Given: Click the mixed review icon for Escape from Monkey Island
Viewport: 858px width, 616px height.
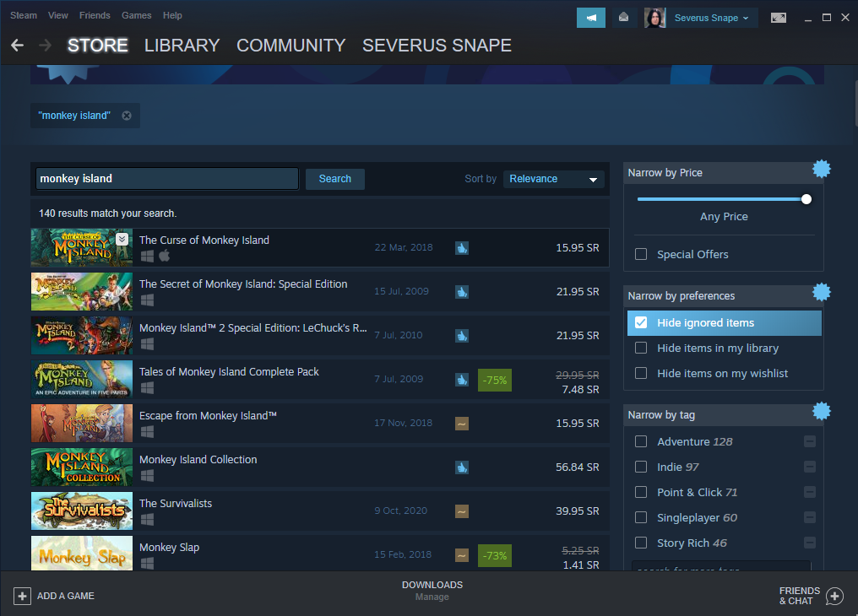Looking at the screenshot, I should click(x=462, y=423).
